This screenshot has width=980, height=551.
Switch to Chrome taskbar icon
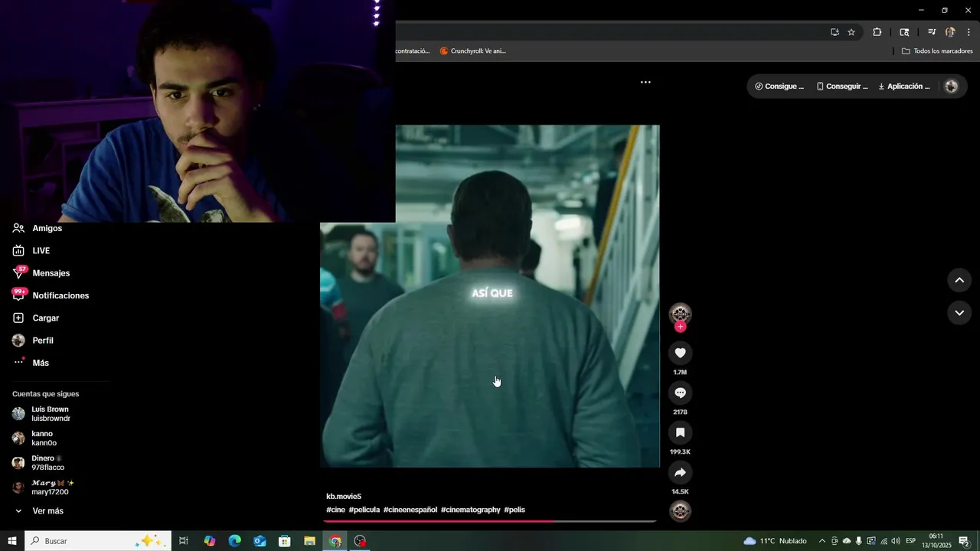coord(335,541)
